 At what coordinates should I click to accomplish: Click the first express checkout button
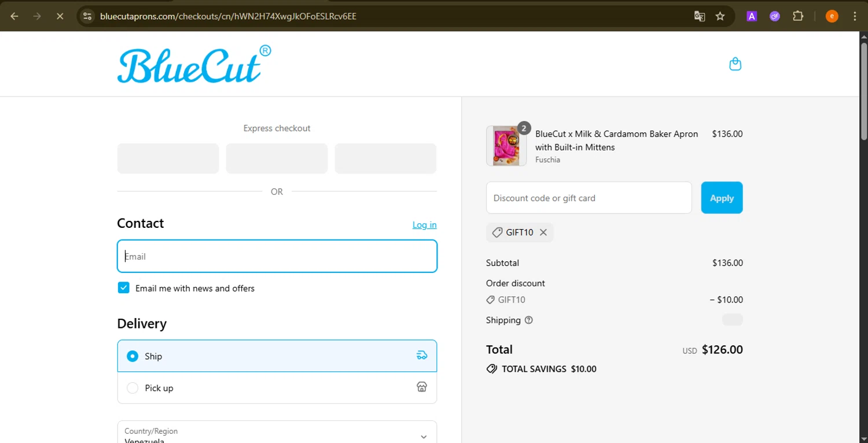tap(168, 158)
